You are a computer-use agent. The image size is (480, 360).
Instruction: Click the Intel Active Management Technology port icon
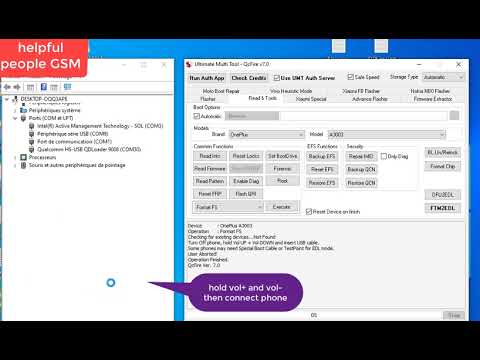(x=32, y=126)
